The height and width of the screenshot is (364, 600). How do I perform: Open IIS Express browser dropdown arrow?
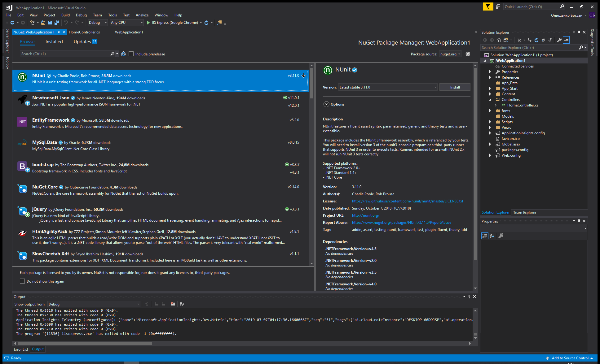tap(201, 23)
